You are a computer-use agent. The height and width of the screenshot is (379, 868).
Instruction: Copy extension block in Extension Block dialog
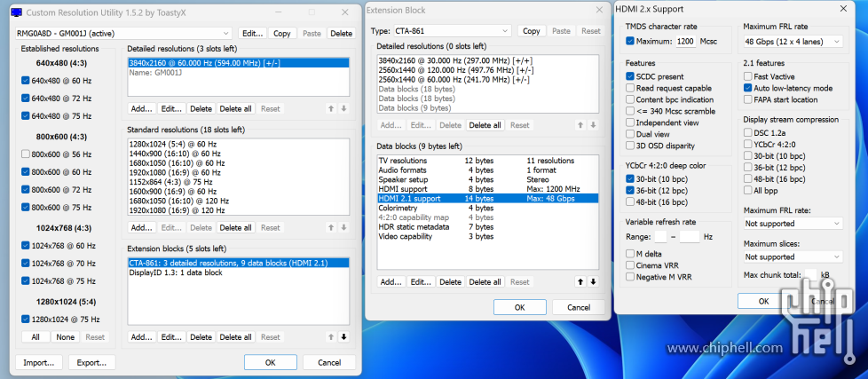click(x=532, y=31)
